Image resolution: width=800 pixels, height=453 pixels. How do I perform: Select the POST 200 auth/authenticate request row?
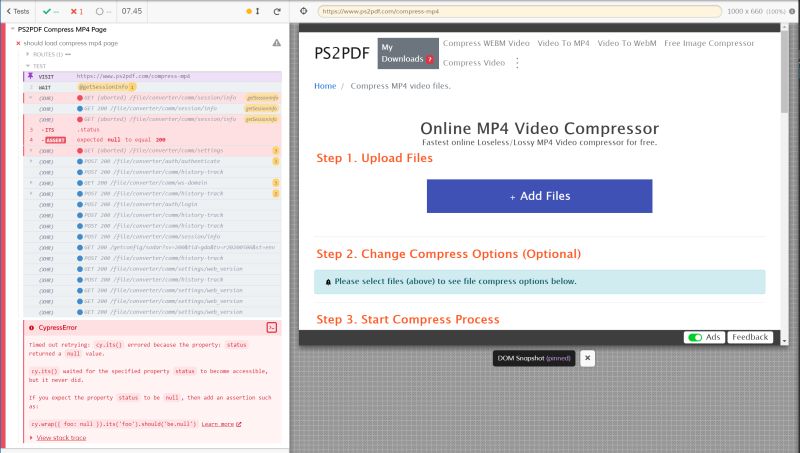152,161
